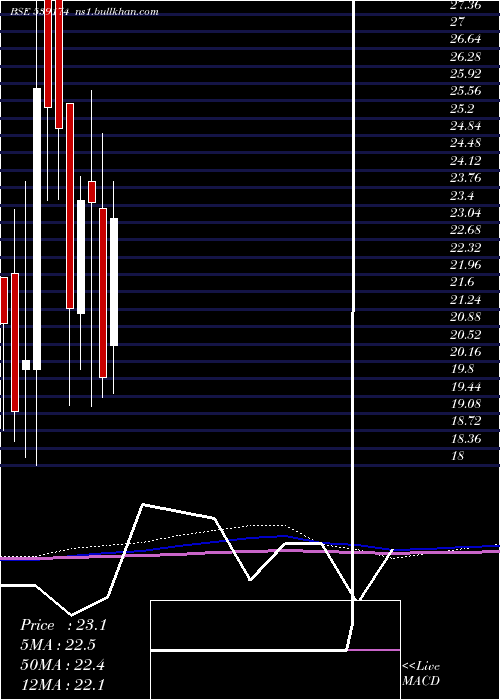Click the 26.28 price axis label
500x700 pixels.
(x=466, y=57)
